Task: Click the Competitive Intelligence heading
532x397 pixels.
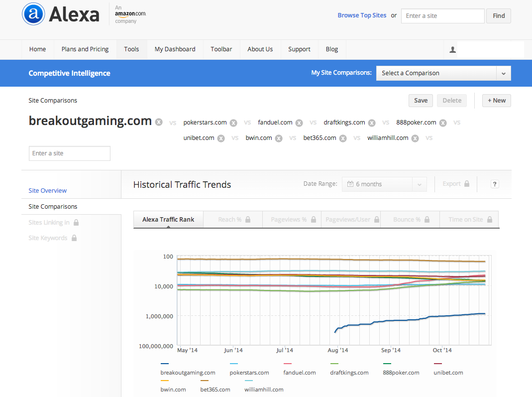Action: (x=69, y=73)
